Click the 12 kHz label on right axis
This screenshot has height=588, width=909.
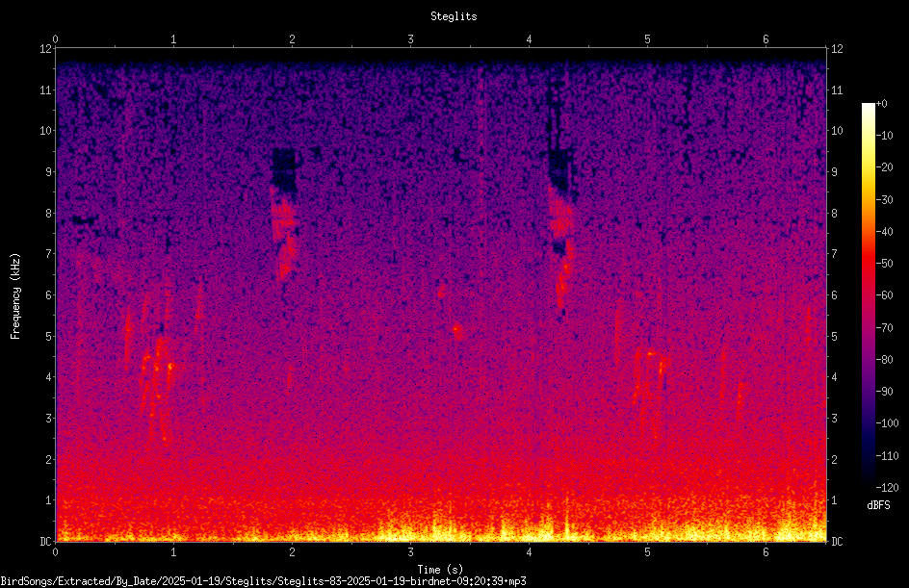[x=837, y=49]
